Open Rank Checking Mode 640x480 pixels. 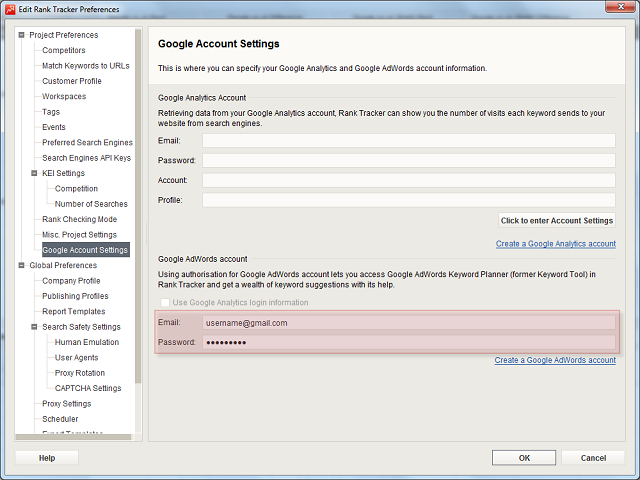pyautogui.click(x=80, y=219)
